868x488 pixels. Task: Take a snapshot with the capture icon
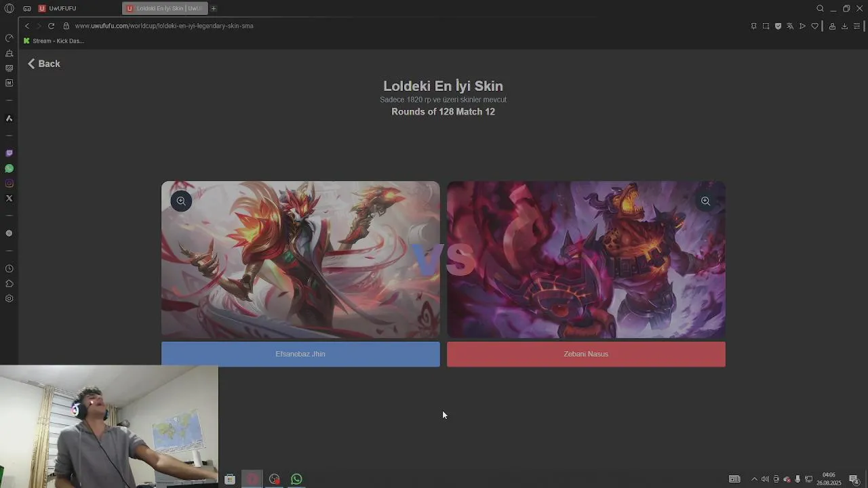pyautogui.click(x=766, y=26)
